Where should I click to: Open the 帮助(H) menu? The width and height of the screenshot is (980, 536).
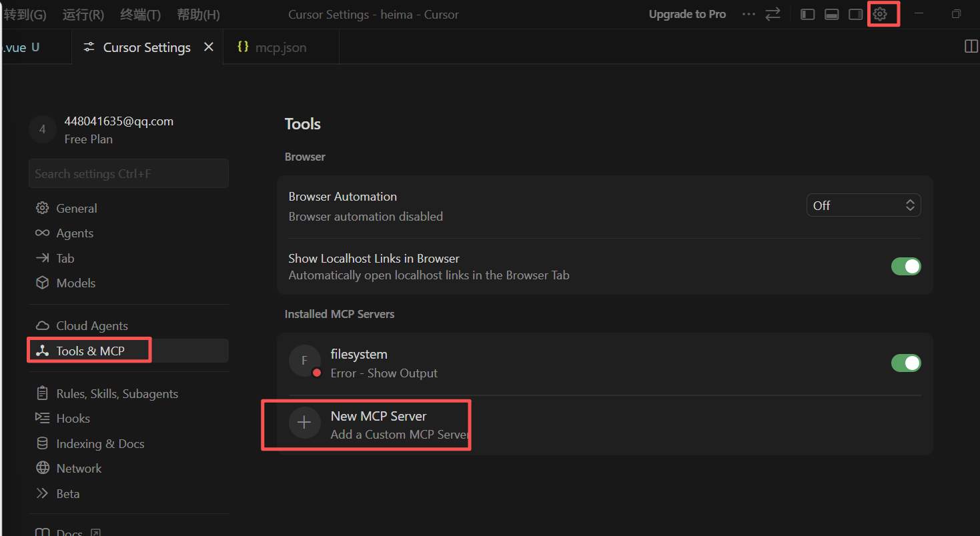(x=198, y=15)
